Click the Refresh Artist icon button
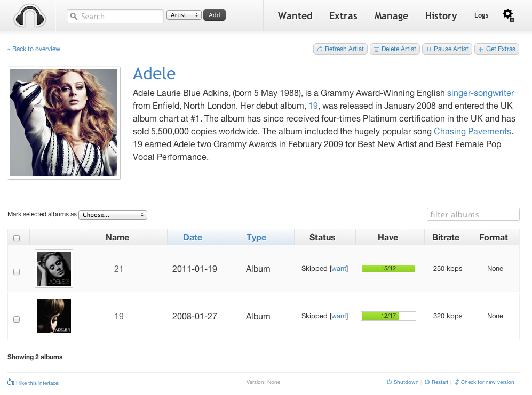This screenshot has width=532, height=395. [x=320, y=49]
